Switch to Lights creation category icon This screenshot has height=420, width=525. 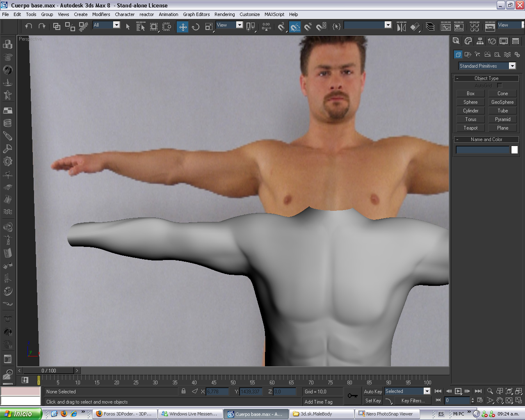pos(477,54)
